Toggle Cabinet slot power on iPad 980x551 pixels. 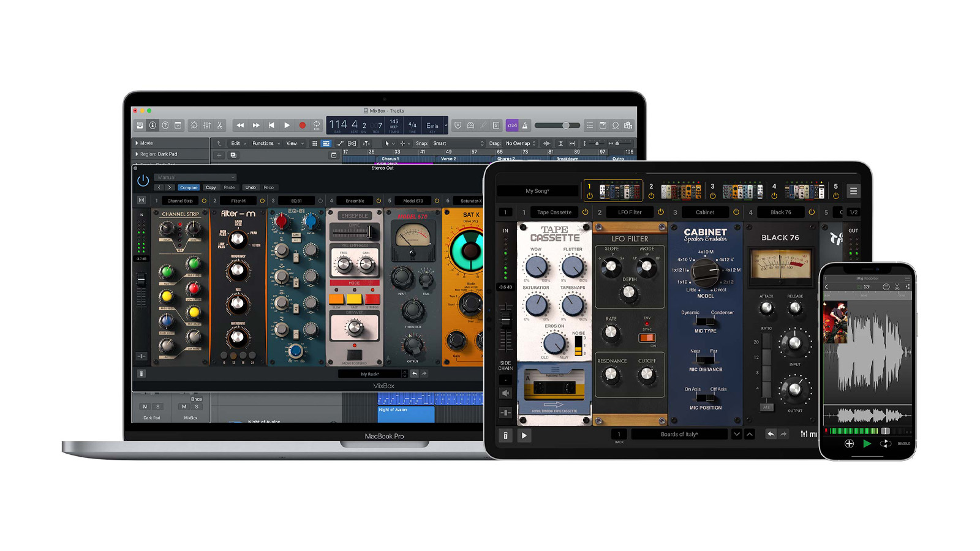tap(736, 212)
